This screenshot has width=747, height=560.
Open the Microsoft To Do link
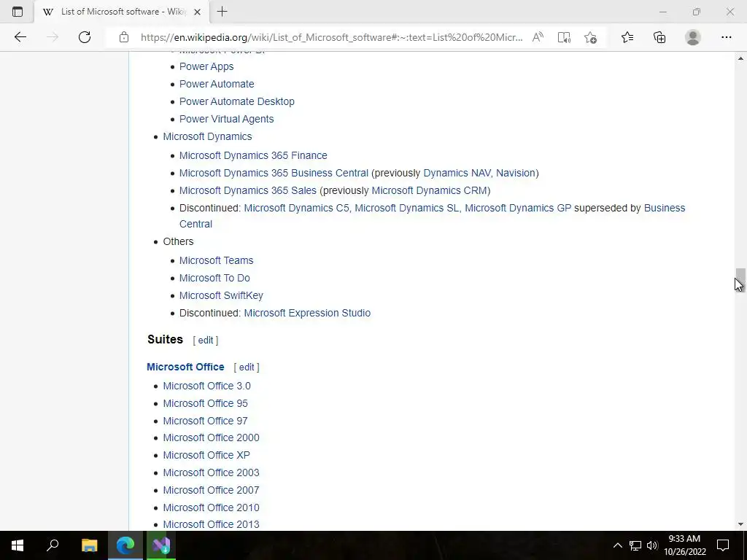[x=214, y=278]
